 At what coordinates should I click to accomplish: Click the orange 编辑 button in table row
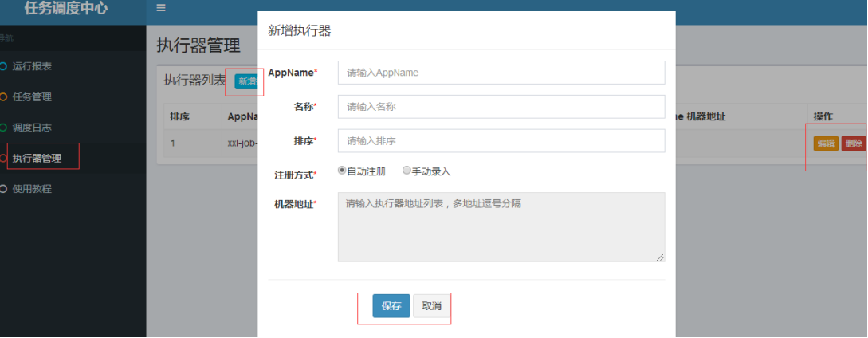click(x=826, y=143)
